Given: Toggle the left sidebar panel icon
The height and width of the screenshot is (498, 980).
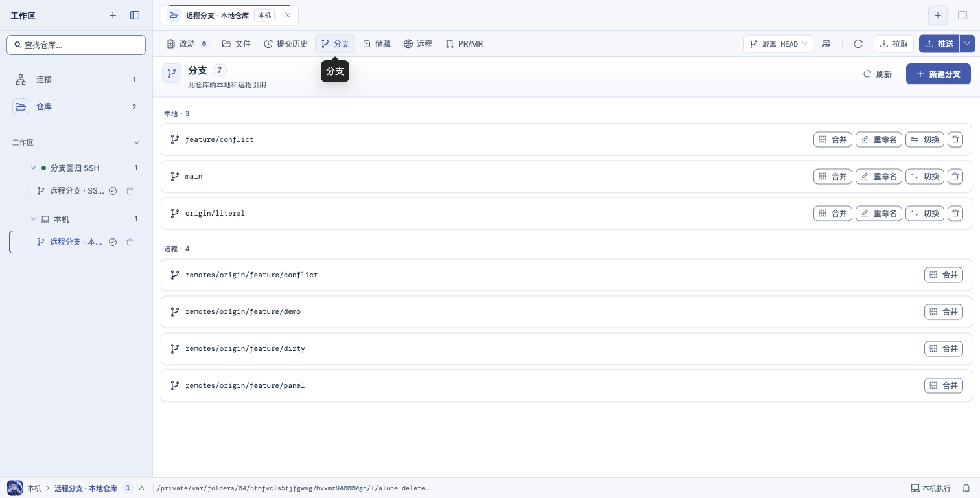Looking at the screenshot, I should (135, 16).
